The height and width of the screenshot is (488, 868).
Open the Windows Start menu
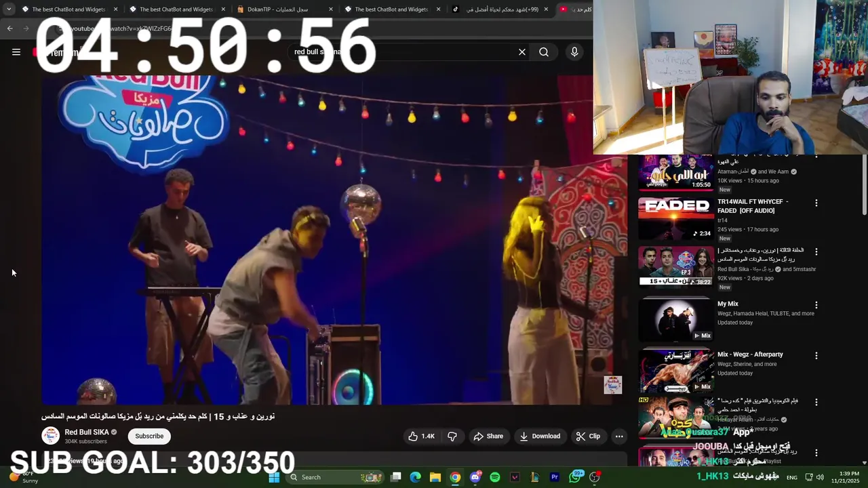[274, 477]
